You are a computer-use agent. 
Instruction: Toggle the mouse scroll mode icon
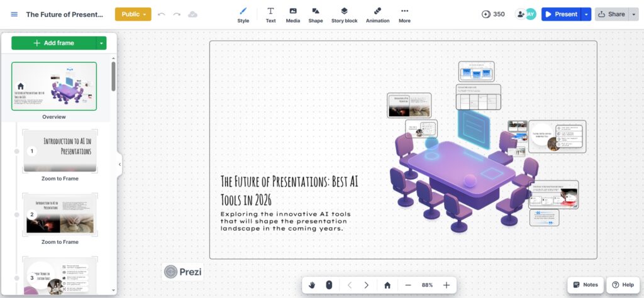329,285
